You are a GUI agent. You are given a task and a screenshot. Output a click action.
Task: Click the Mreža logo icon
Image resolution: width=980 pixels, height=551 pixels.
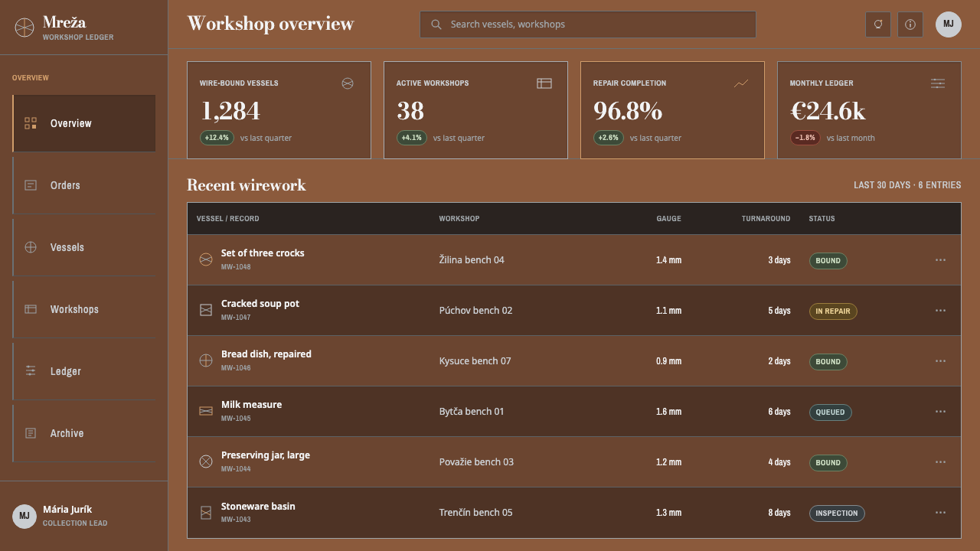click(x=24, y=28)
